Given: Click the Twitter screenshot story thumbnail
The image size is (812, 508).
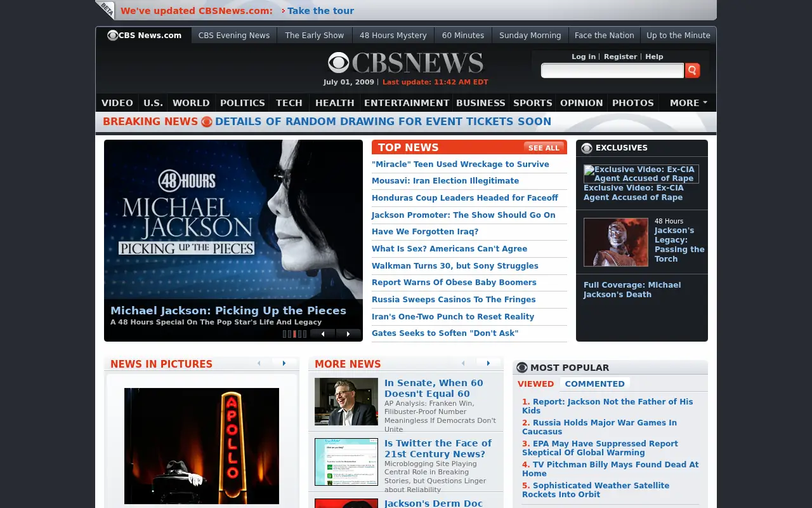Looking at the screenshot, I should [x=346, y=462].
